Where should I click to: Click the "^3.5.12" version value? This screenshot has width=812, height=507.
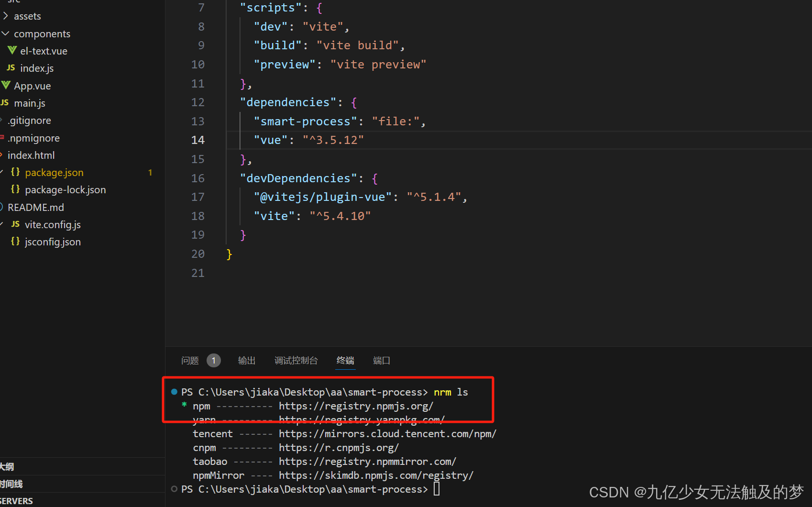333,140
